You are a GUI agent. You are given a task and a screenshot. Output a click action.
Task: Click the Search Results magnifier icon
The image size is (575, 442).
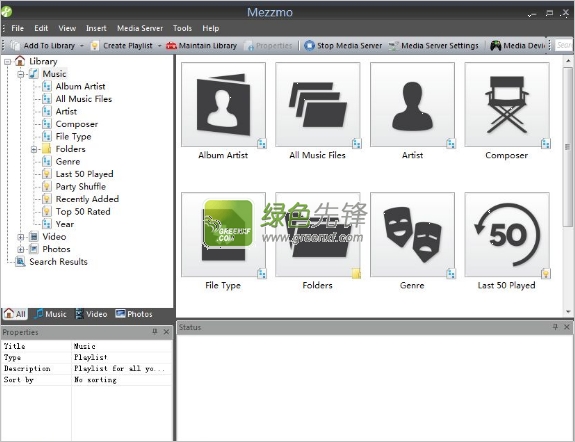pyautogui.click(x=20, y=262)
